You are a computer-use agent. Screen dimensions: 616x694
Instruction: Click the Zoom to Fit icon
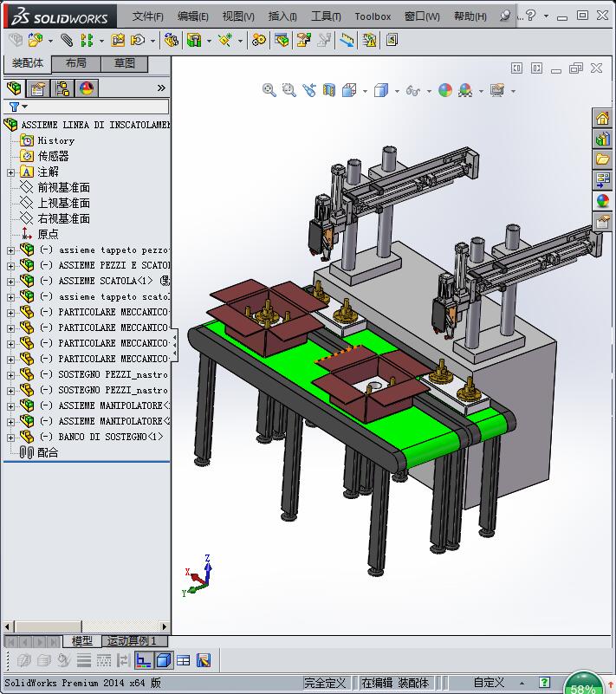click(269, 90)
